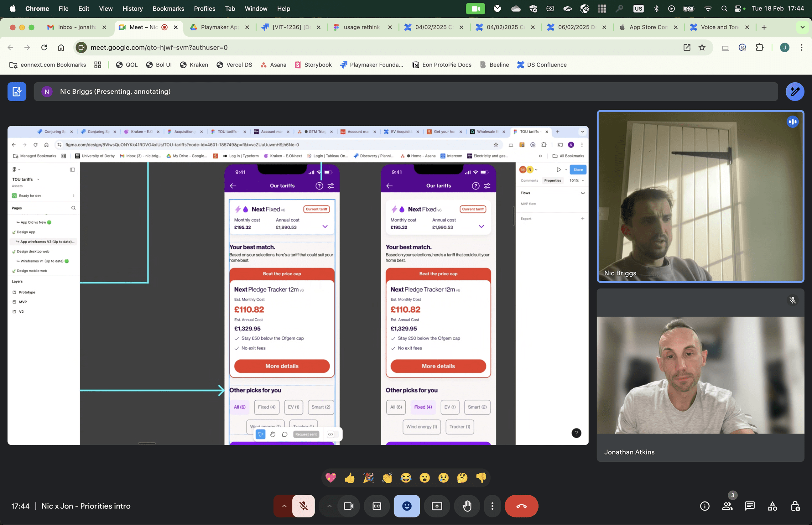812x525 pixels.
Task: Send the thumbs up emoji reaction
Action: (349, 478)
